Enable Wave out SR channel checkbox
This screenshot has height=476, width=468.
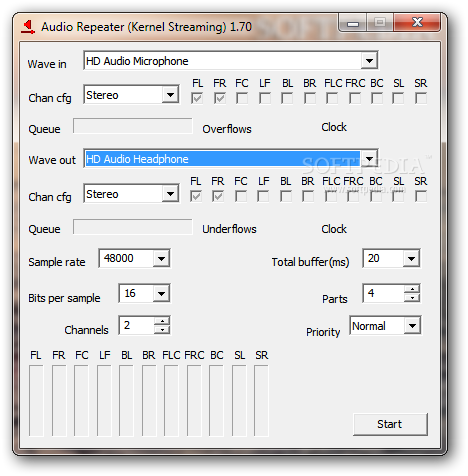pos(421,196)
